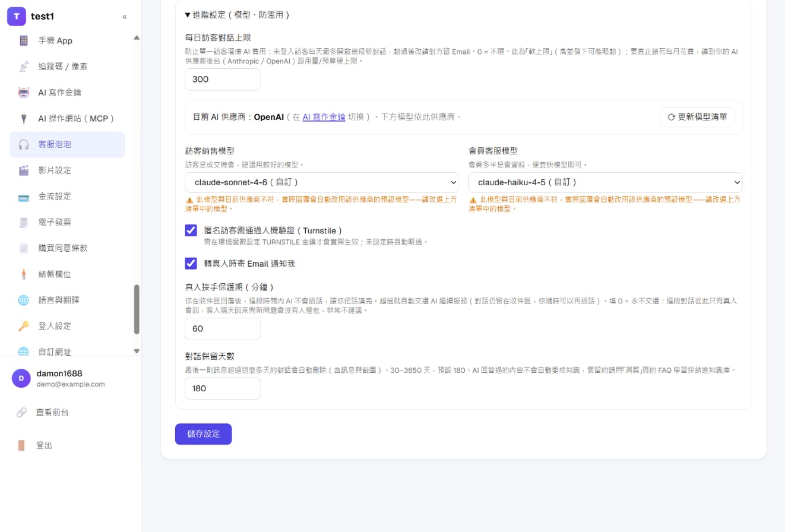
Task: Open 自訂網址 sidebar item
Action: (x=67, y=350)
